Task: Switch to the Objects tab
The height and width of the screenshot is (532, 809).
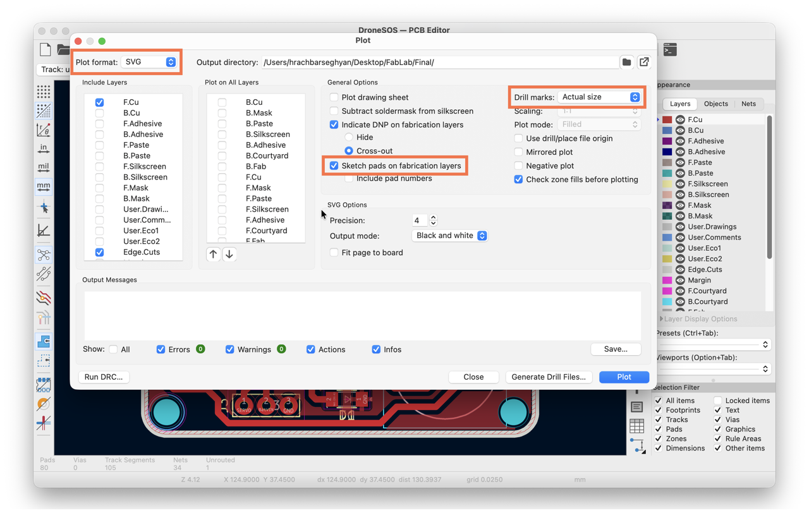Action: coord(716,104)
